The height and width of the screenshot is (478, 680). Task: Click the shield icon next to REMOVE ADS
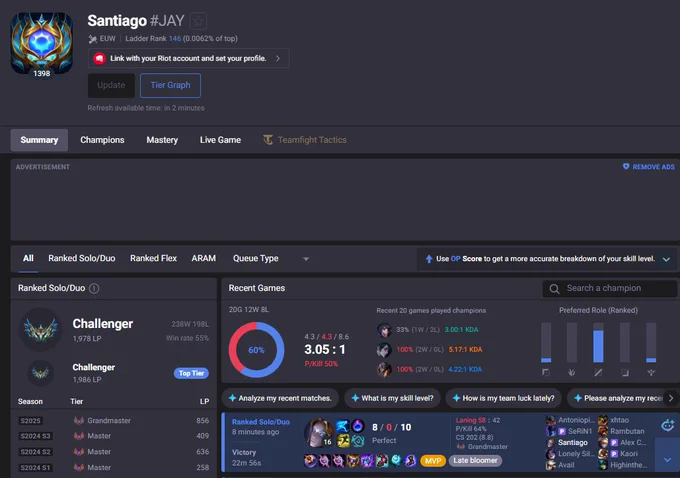[x=626, y=166]
